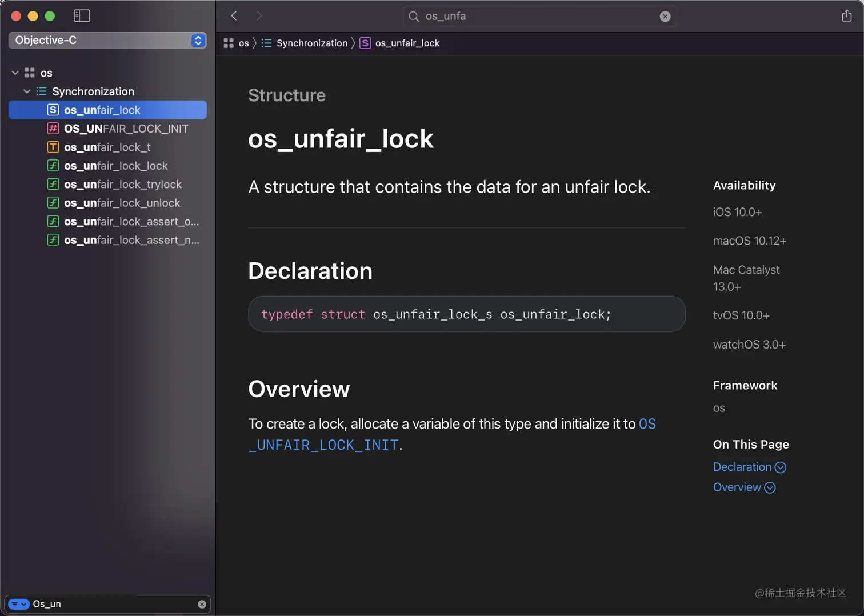
Task: Toggle the sidebar visibility button
Action: click(82, 15)
